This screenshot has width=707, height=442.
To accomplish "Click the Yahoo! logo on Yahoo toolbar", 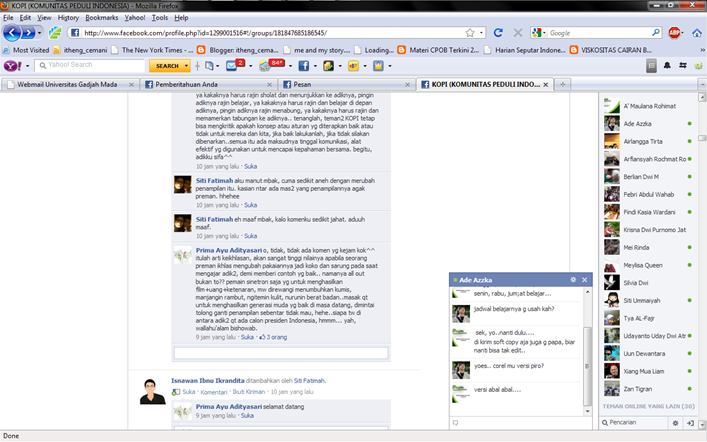I will 13,66.
